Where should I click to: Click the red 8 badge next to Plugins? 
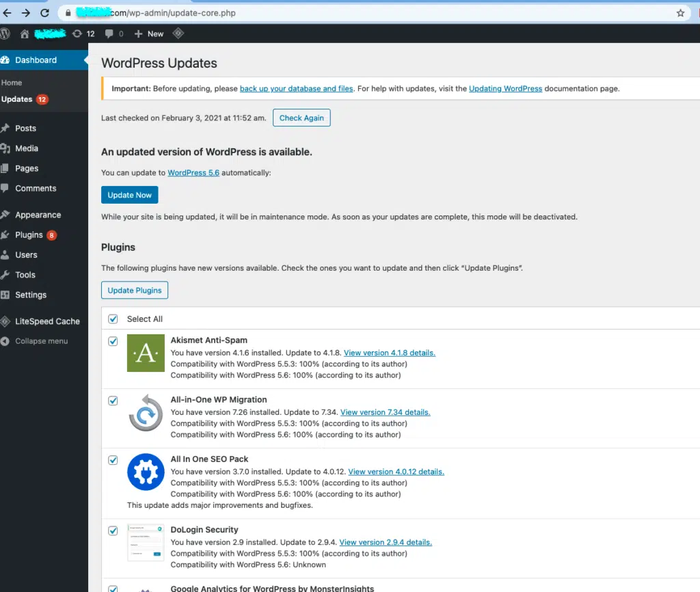coord(52,235)
